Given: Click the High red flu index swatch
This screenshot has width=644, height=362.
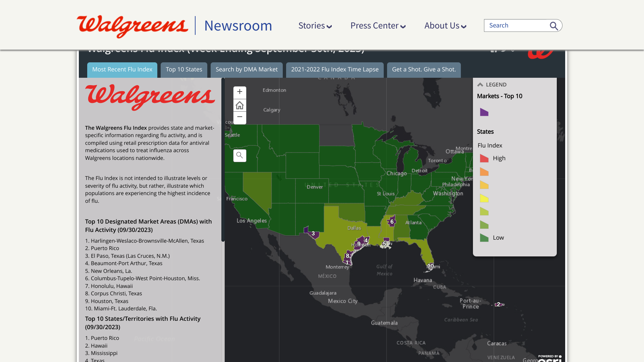Looking at the screenshot, I should [484, 158].
